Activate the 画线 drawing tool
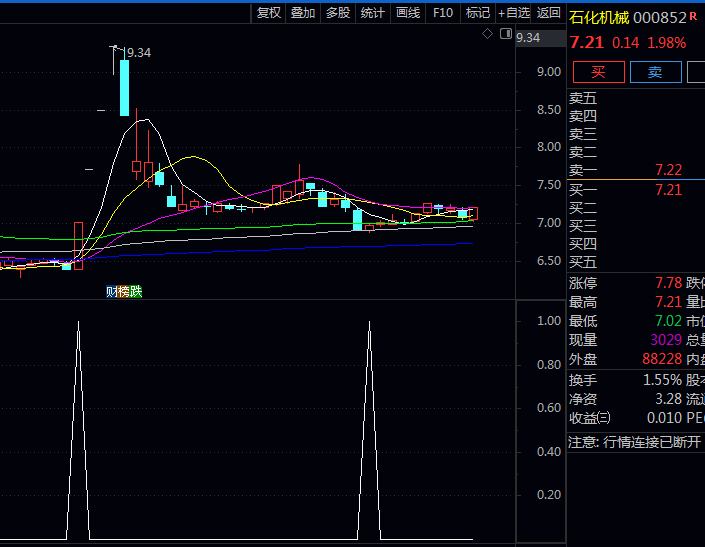The height and width of the screenshot is (547, 705). (407, 13)
